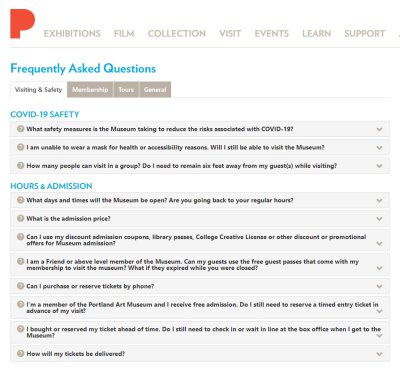Click the red P museum logo
Image resolution: width=400 pixels, height=368 pixels.
tap(22, 24)
